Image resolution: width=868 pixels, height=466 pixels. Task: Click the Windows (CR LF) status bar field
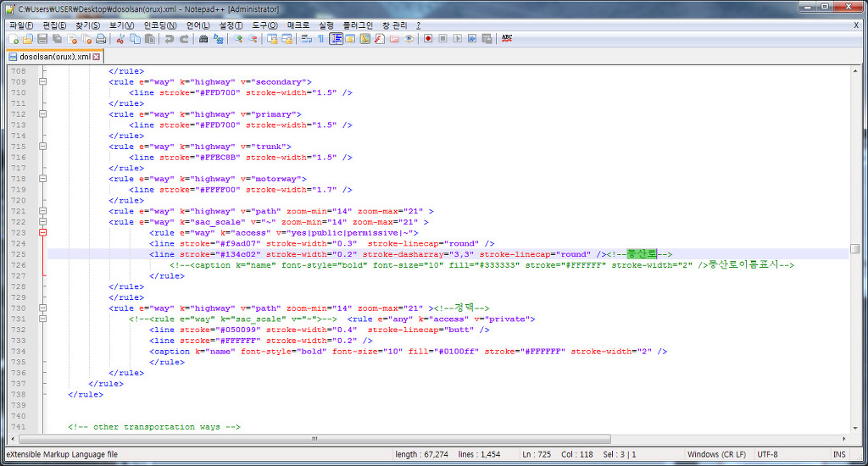point(716,454)
